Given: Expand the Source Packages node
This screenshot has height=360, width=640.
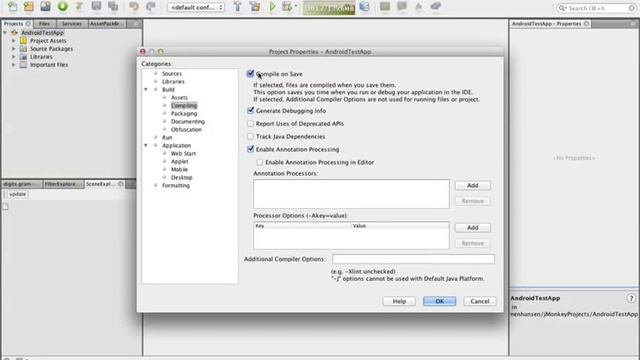Looking at the screenshot, I should tap(13, 49).
